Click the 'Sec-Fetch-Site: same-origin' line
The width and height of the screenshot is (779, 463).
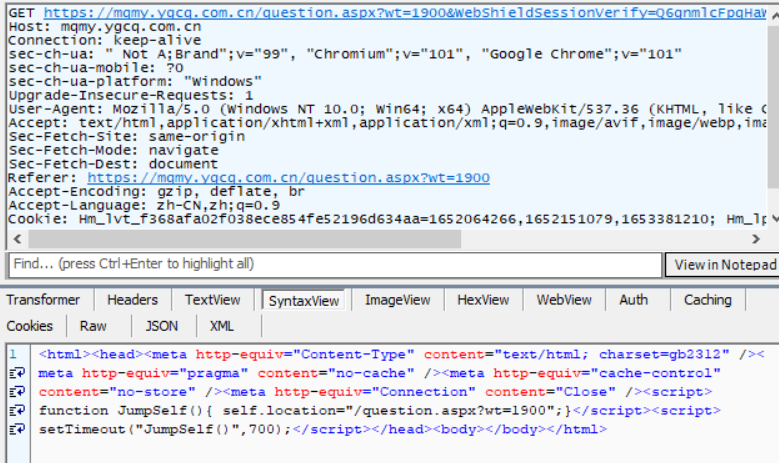(127, 137)
